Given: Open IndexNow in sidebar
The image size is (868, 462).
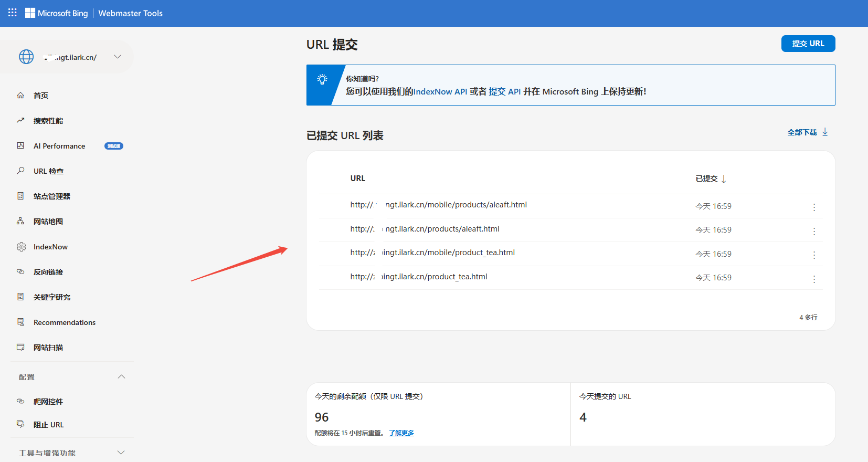Looking at the screenshot, I should click(50, 247).
